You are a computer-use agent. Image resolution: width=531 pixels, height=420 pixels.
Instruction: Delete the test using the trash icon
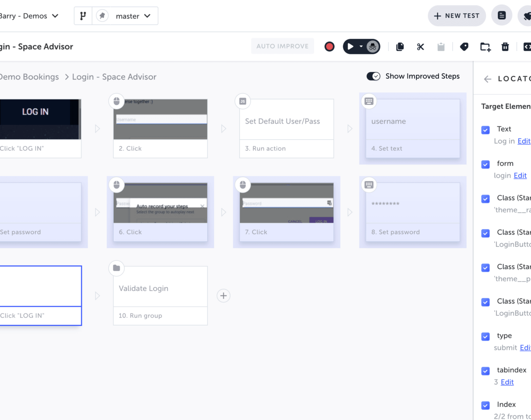505,46
